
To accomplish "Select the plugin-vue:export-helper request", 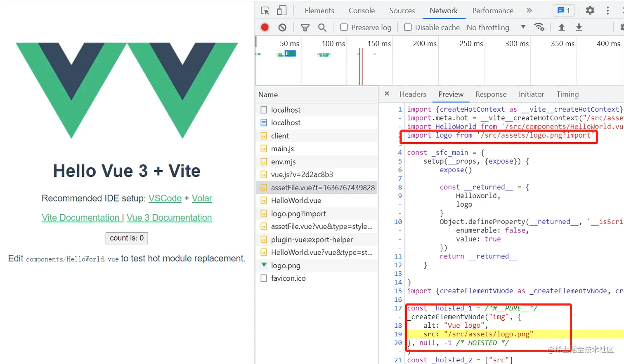I will point(316,240).
